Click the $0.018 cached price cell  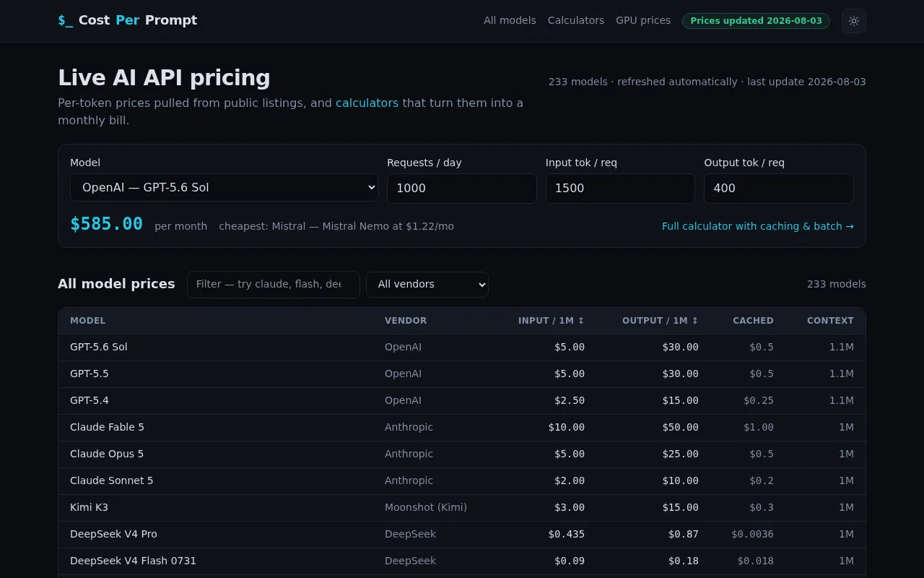click(x=756, y=561)
